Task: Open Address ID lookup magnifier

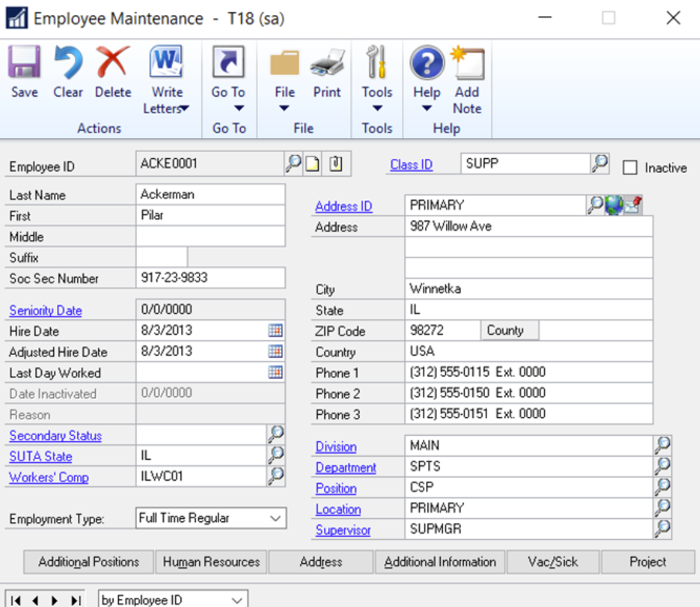Action: [595, 204]
